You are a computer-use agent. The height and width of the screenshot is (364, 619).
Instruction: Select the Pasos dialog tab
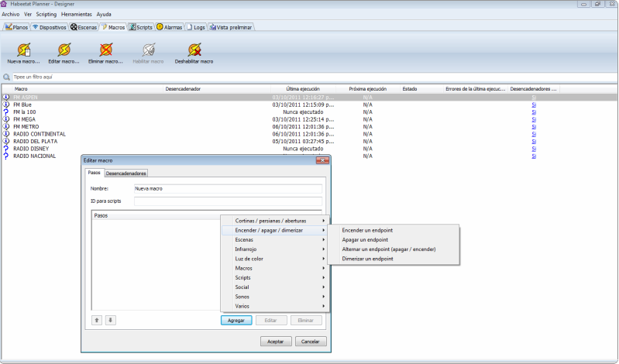pos(94,173)
